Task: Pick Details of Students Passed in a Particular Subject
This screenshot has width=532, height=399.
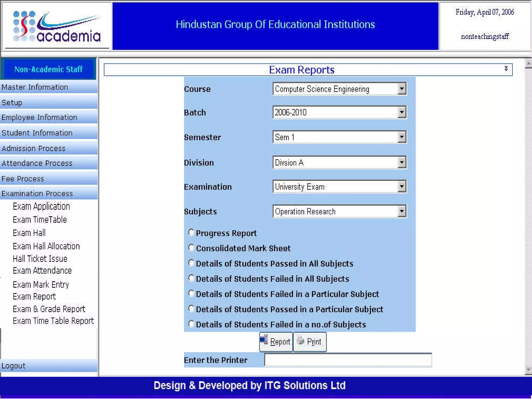Action: [191, 309]
